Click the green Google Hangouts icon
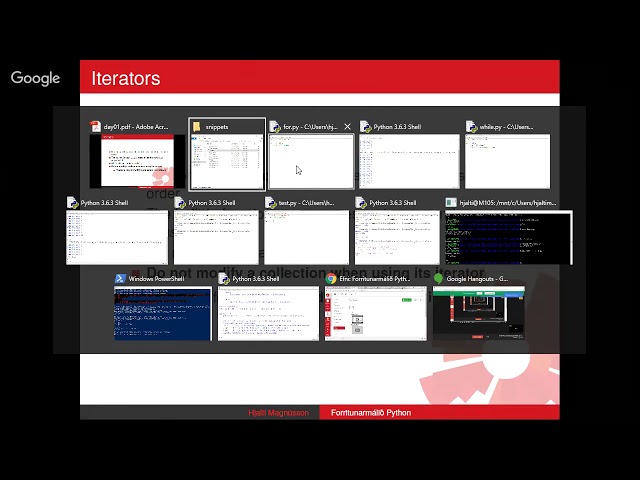Screen dimensions: 640x480 (x=438, y=278)
